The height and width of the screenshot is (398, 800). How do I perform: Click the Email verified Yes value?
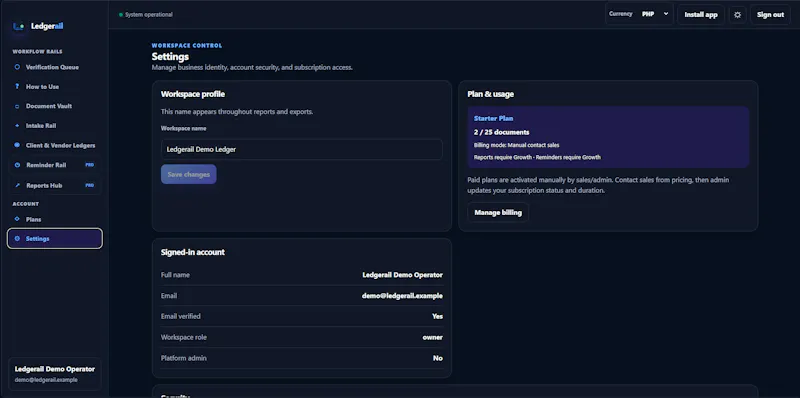[437, 316]
